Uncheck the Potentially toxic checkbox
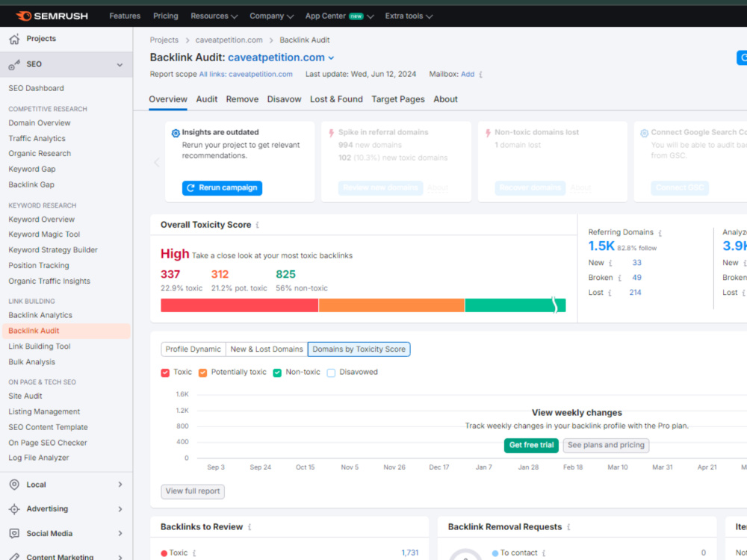 202,373
